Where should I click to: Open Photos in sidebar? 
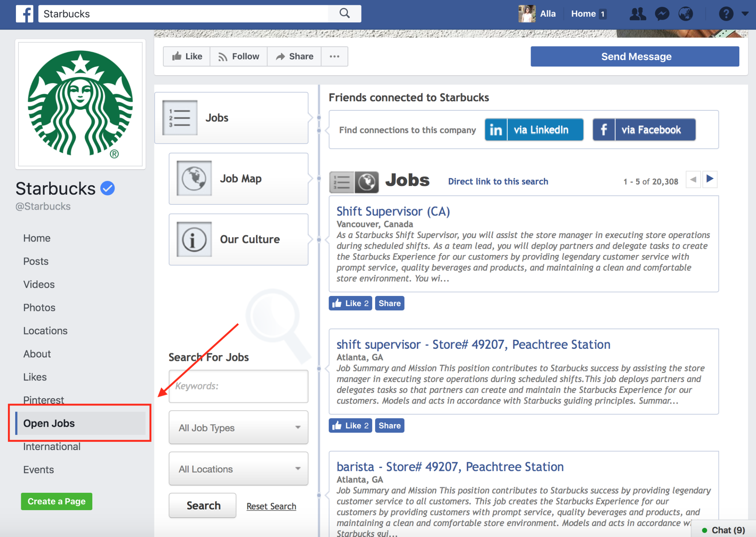pos(39,308)
